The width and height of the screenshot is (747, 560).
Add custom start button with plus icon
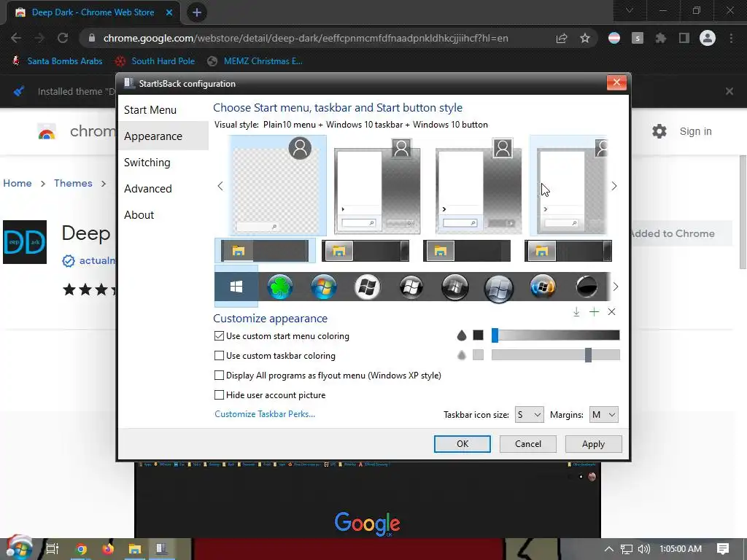(594, 312)
